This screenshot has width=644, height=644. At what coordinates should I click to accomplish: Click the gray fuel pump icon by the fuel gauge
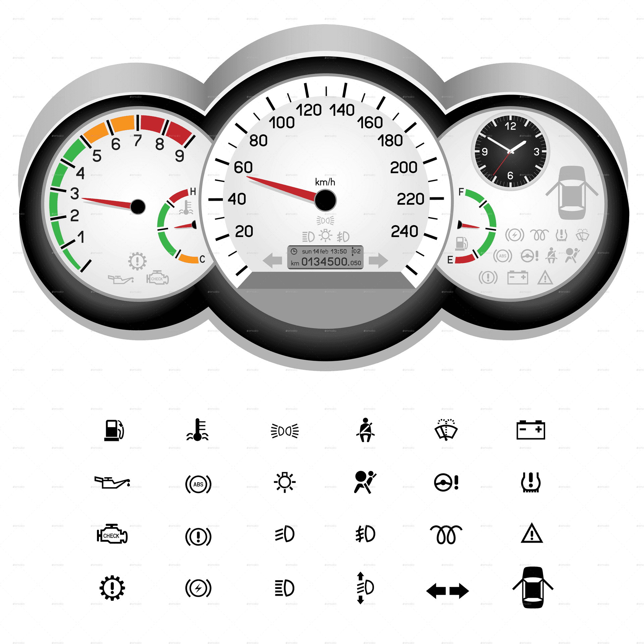tap(462, 243)
